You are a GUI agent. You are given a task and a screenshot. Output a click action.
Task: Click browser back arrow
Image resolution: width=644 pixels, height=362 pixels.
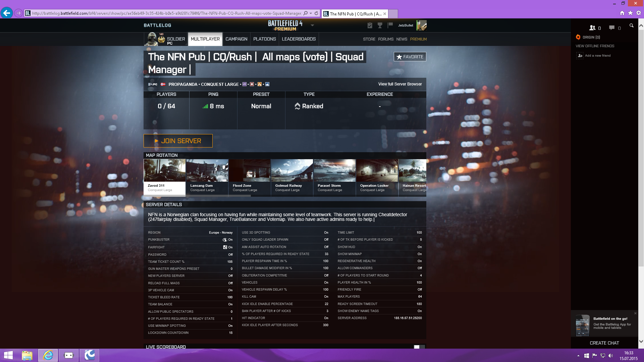[7, 13]
